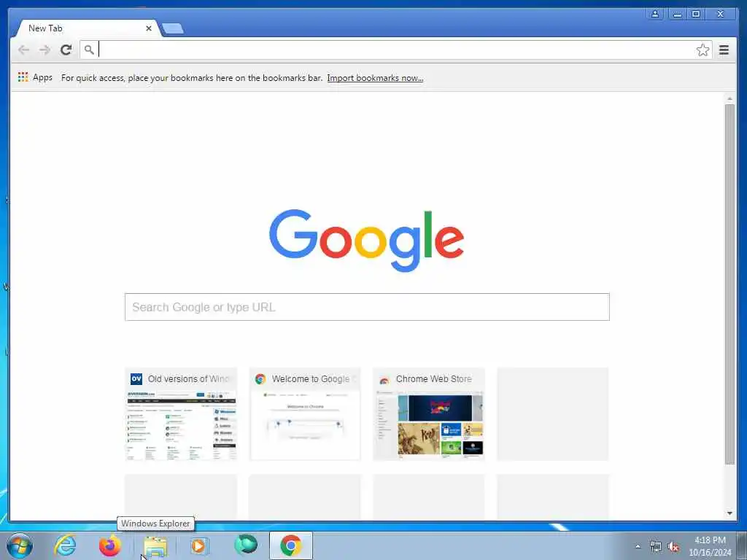Close the Chrome window

point(720,14)
